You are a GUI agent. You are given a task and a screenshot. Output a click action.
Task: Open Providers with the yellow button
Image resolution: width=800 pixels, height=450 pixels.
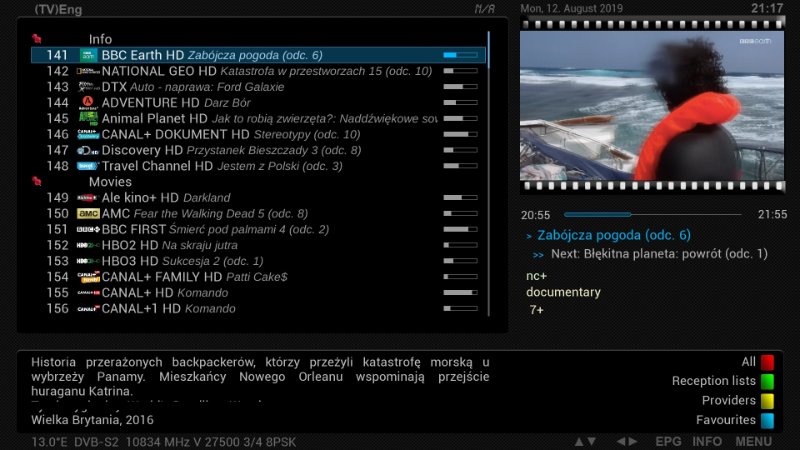click(767, 401)
